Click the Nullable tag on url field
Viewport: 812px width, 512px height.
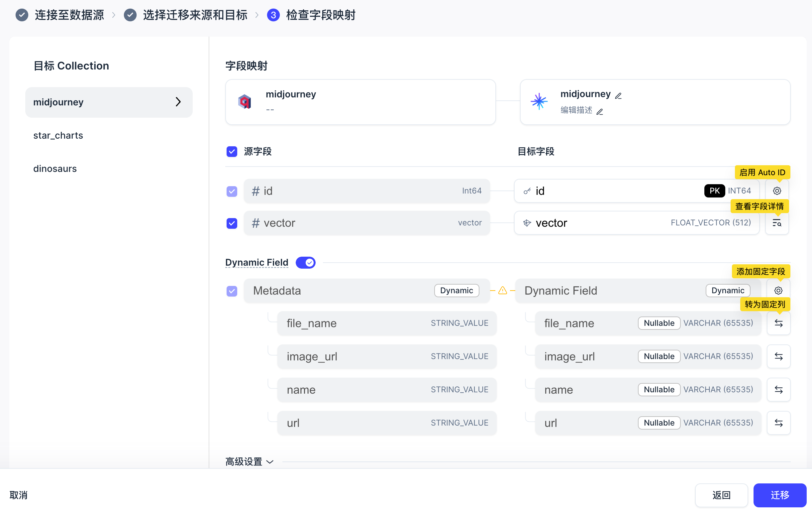pos(659,423)
